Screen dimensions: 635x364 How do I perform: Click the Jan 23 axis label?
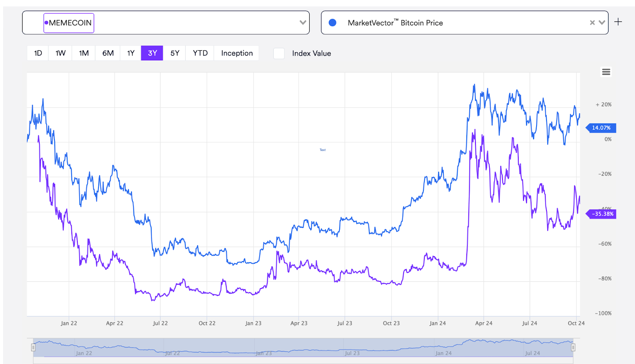click(x=253, y=323)
